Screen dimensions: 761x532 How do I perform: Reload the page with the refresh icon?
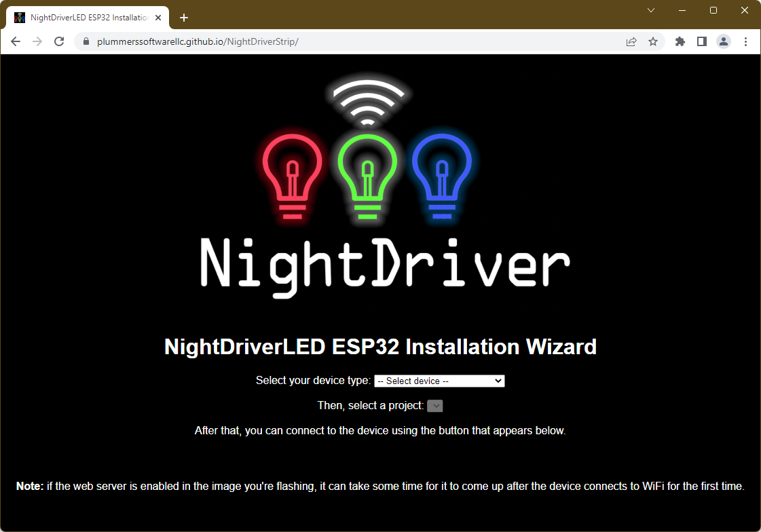point(59,41)
